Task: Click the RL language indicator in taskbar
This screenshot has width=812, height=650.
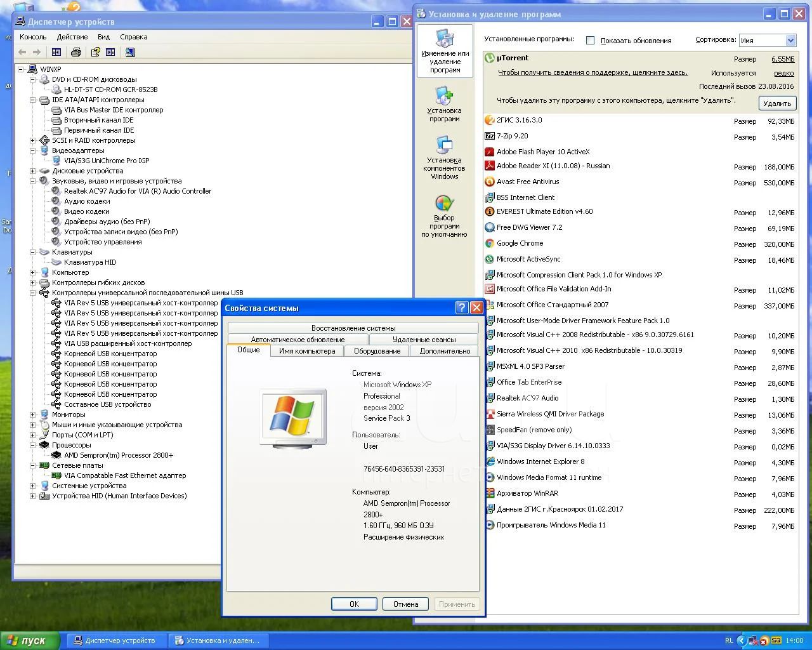Action: pyautogui.click(x=729, y=640)
